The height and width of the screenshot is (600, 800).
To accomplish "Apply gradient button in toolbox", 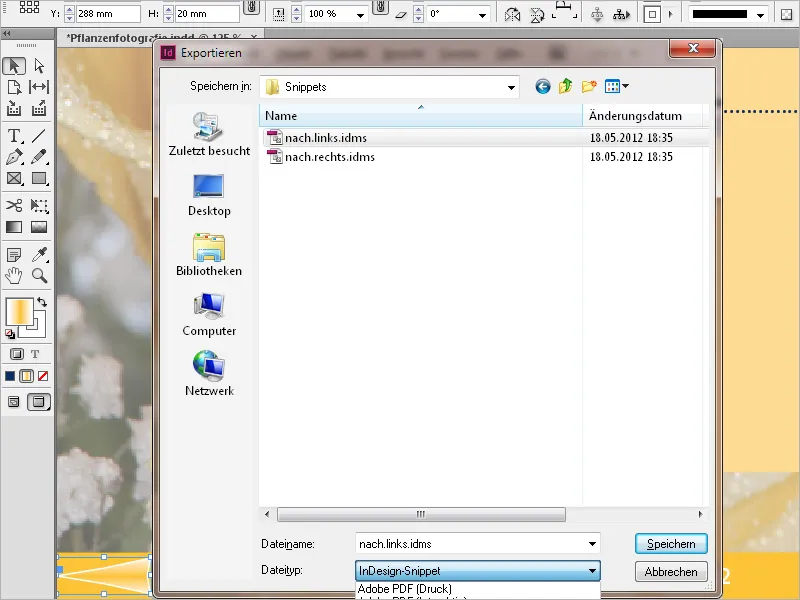I will 26,377.
